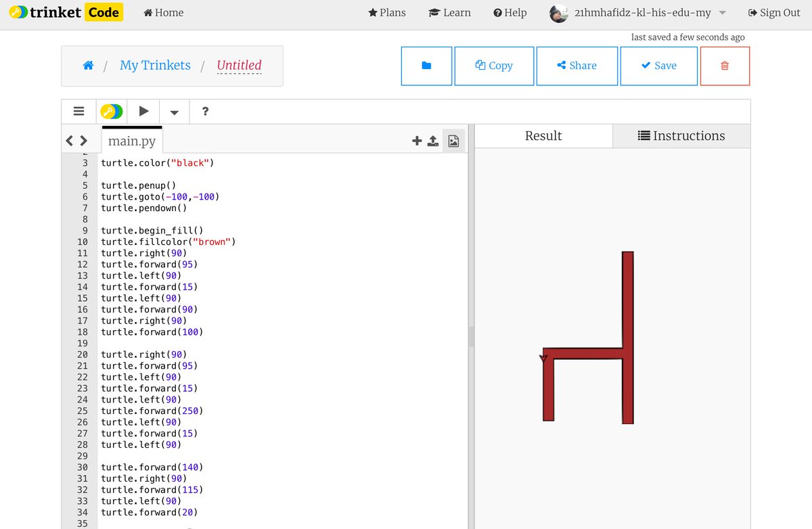Click code line turtle.fillcolor("brown")

pos(168,241)
